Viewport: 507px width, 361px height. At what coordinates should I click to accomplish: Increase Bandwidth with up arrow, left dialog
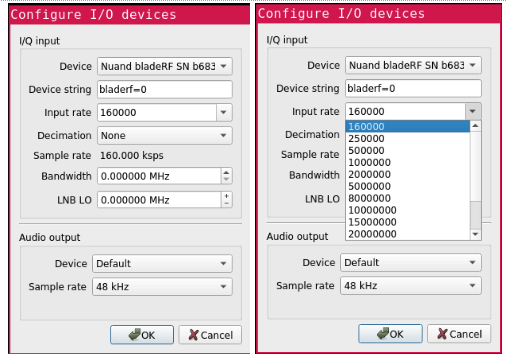click(226, 172)
